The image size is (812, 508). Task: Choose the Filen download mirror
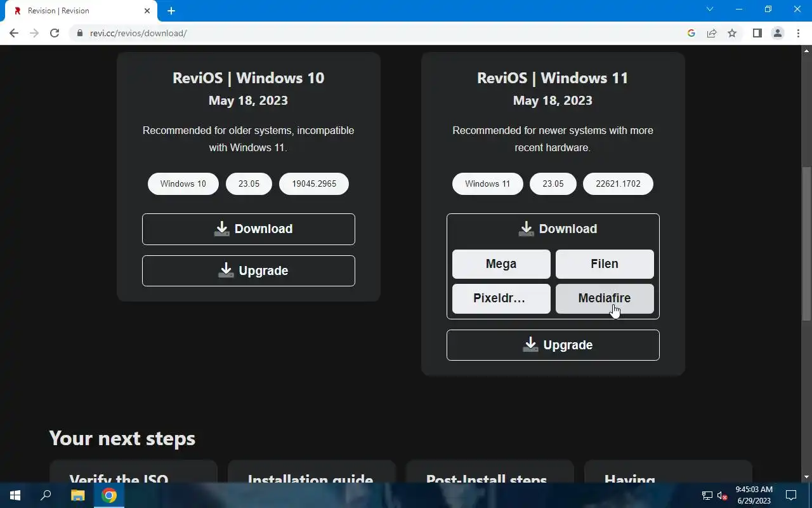605,264
